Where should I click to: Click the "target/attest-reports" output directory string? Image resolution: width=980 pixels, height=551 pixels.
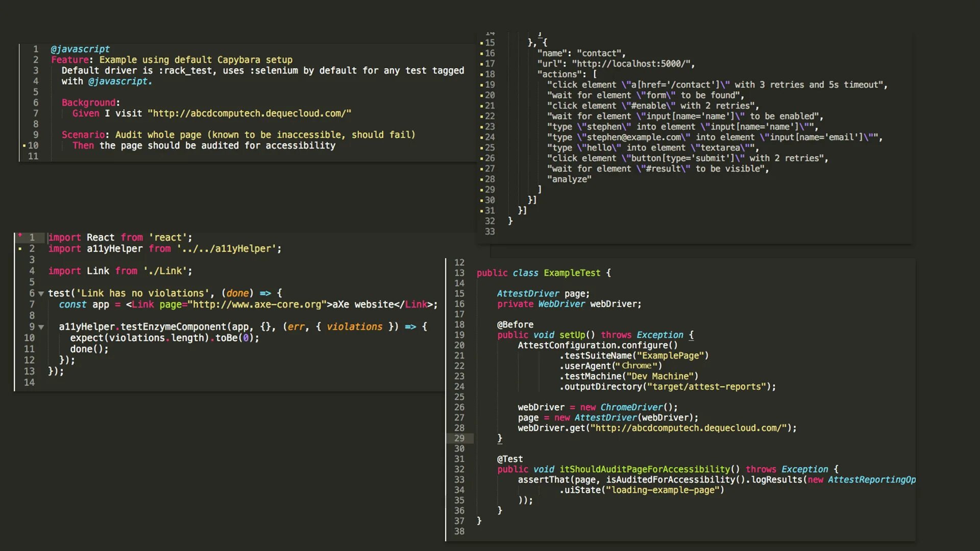706,387
